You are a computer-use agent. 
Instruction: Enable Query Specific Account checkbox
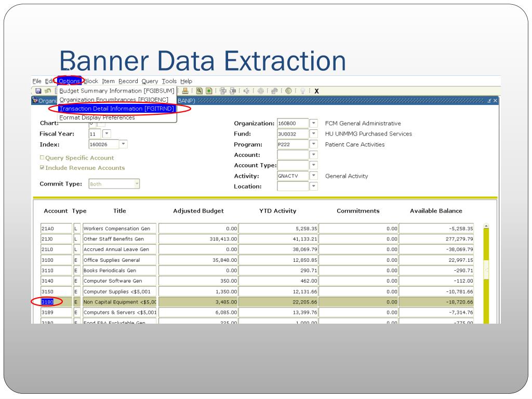click(x=42, y=158)
